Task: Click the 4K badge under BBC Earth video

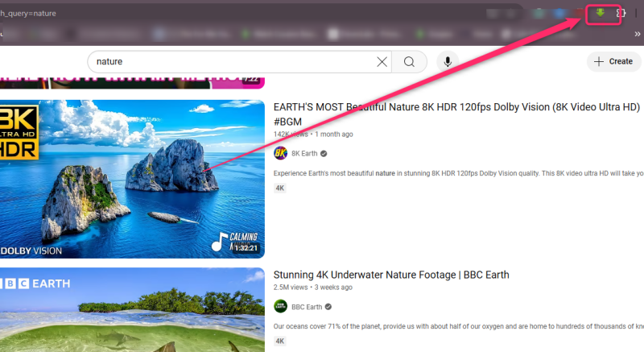Action: point(280,341)
